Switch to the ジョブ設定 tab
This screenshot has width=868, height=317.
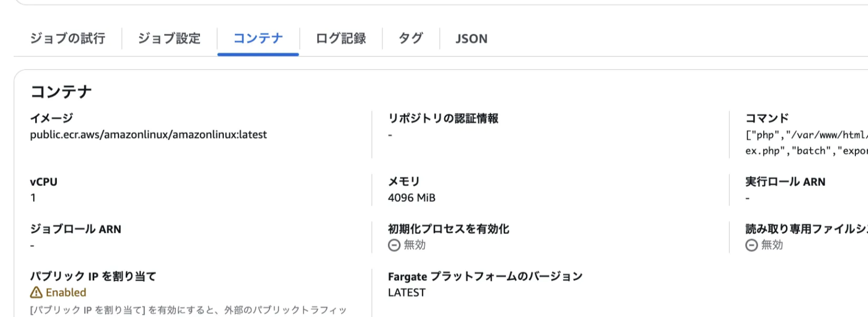(x=169, y=39)
